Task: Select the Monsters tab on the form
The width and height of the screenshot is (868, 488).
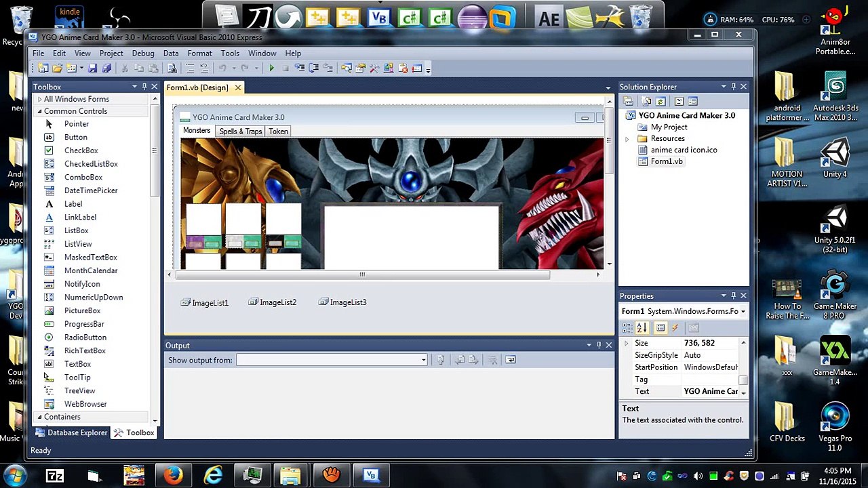Action: [x=197, y=131]
